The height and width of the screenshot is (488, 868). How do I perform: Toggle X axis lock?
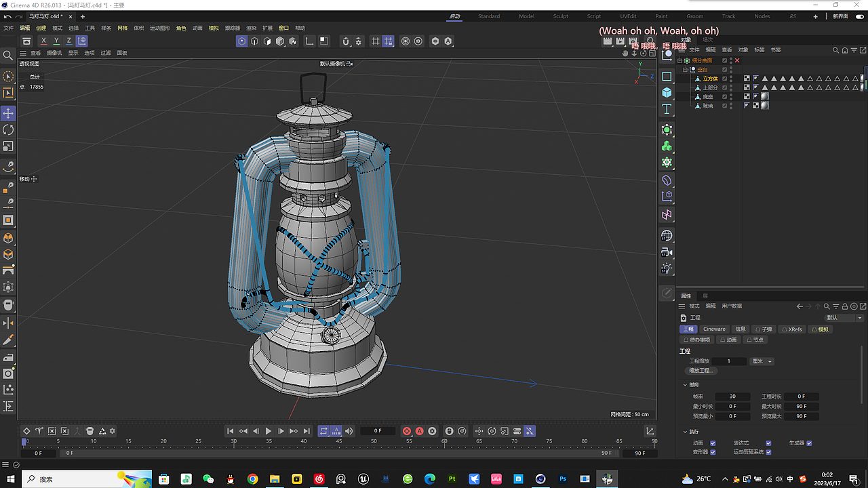pos(44,41)
